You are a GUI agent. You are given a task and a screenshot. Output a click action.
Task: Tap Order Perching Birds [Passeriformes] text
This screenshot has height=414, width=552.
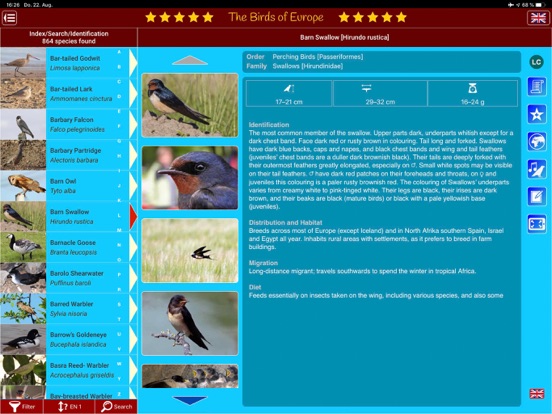[x=305, y=57]
